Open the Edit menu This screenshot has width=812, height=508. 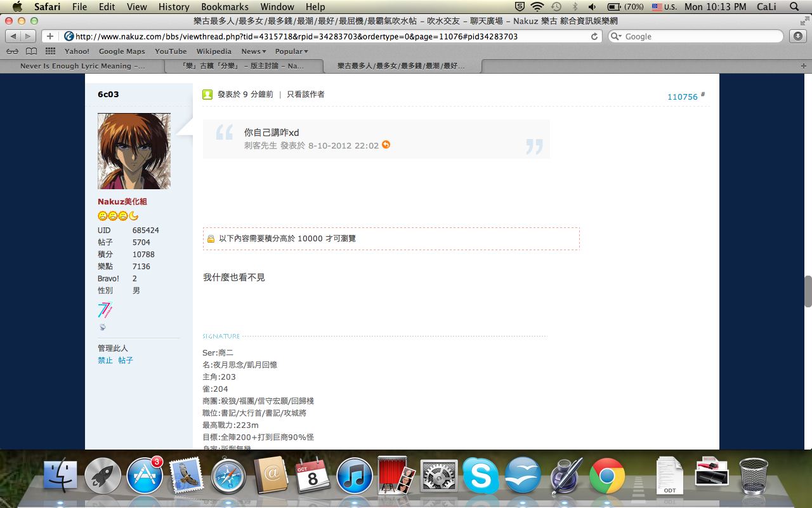tap(107, 7)
